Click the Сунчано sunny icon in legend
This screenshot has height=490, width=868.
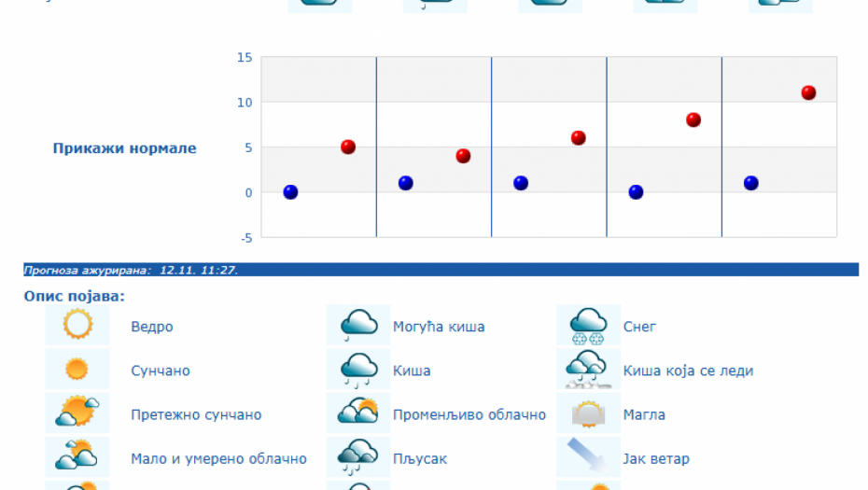(x=77, y=370)
